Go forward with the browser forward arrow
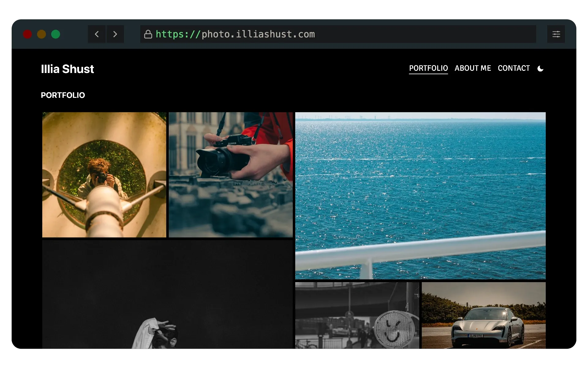The width and height of the screenshot is (588, 368). [x=115, y=34]
